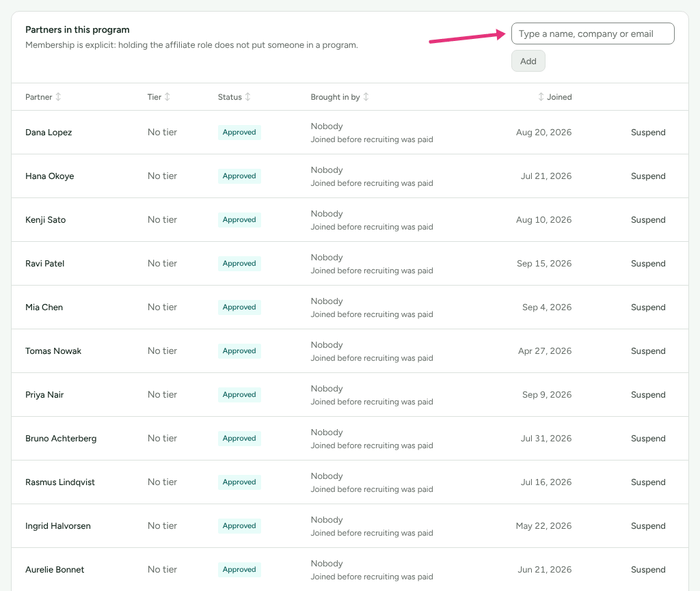Image resolution: width=700 pixels, height=591 pixels.
Task: Sort using the Brought in by icon
Action: (366, 97)
